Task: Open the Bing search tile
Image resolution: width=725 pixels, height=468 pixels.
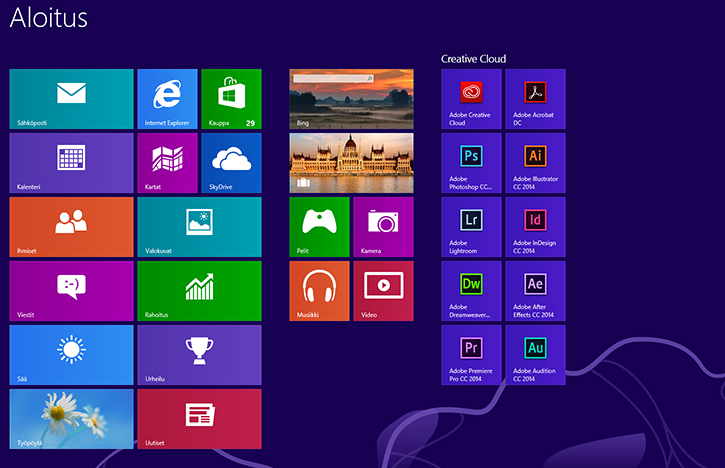Action: 351,99
